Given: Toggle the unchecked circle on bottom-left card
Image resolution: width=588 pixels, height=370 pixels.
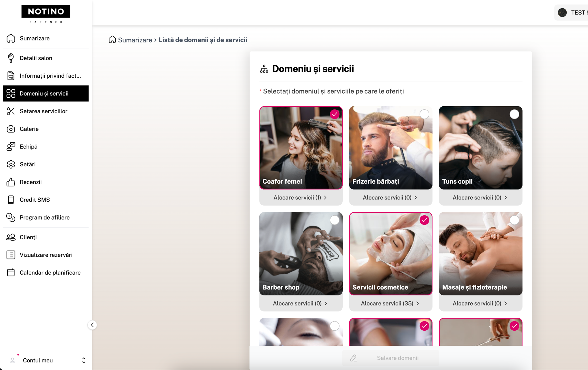Looking at the screenshot, I should click(x=334, y=326).
